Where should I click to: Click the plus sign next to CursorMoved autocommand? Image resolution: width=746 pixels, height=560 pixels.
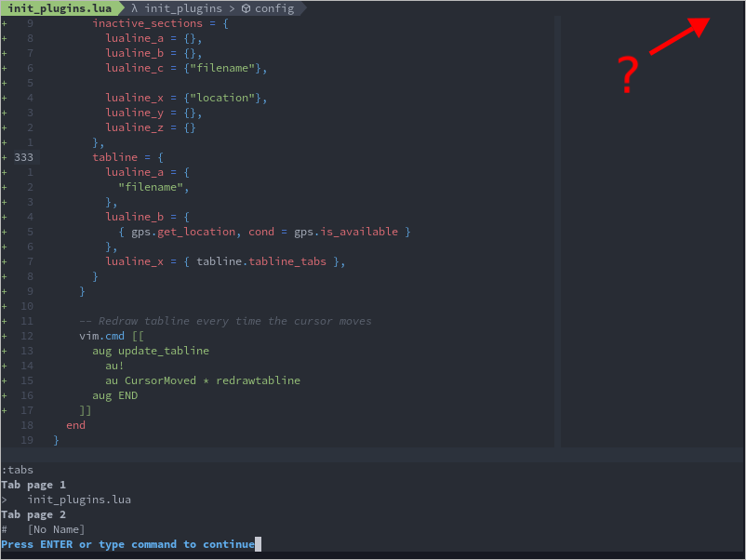click(6, 380)
